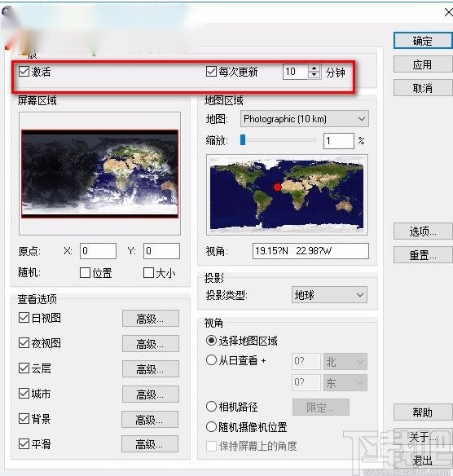Screen dimensions: 453x476
Task: Open the 东 direction dropdown
Action: 345,383
